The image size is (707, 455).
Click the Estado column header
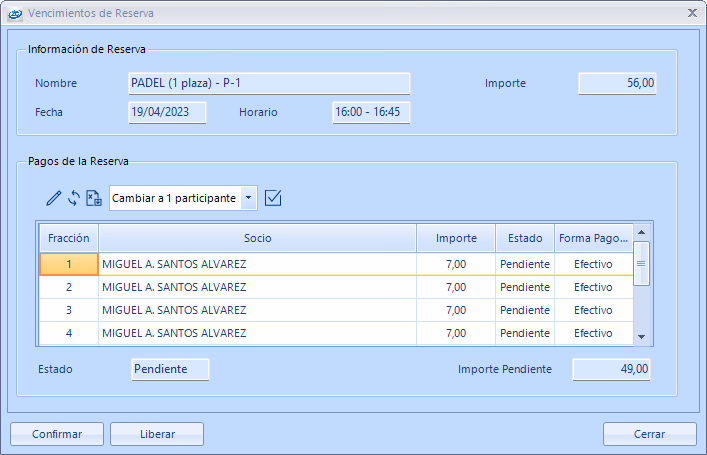(524, 238)
